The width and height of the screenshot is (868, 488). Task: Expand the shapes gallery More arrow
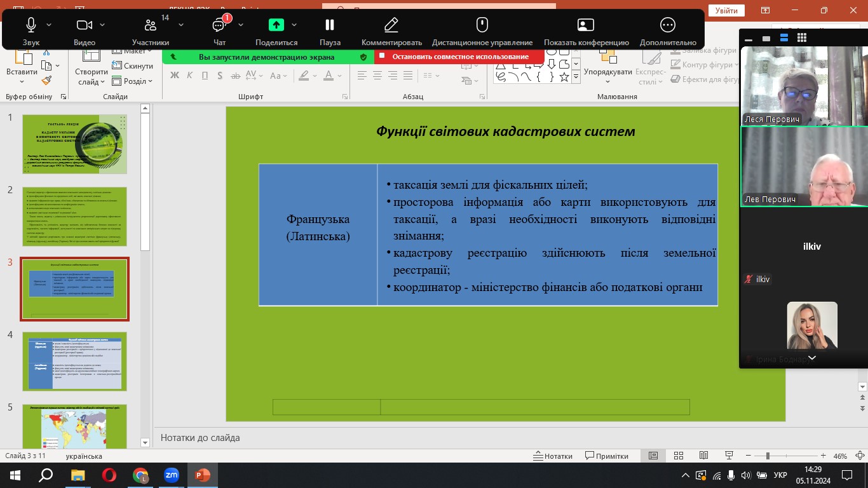576,77
